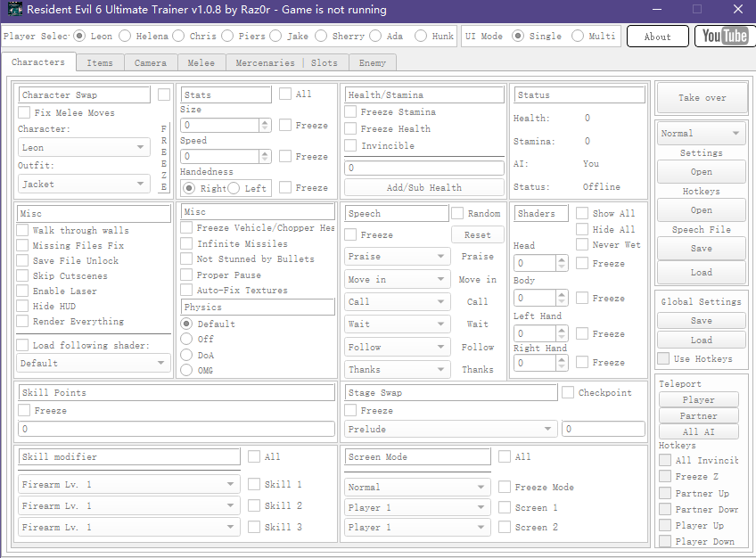Select the Characters tab

pyautogui.click(x=38, y=62)
